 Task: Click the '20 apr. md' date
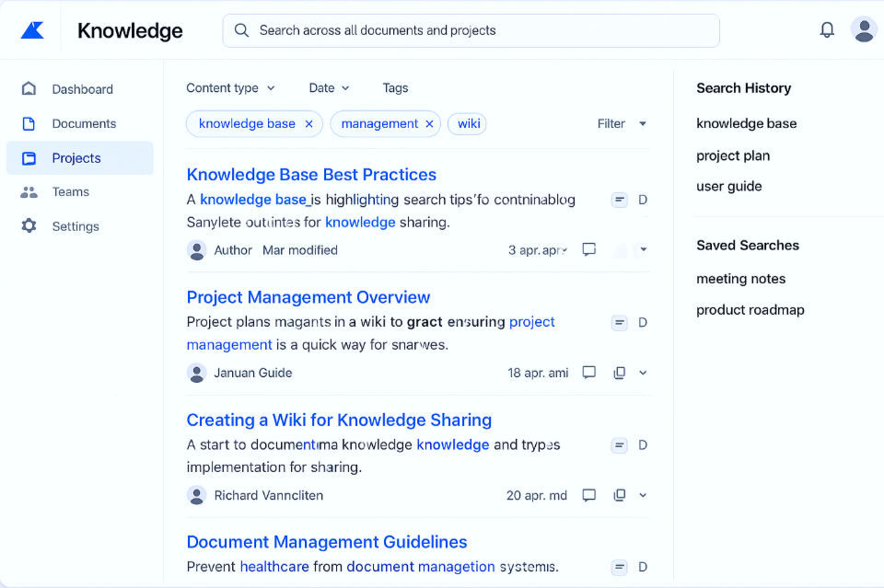[x=537, y=496]
